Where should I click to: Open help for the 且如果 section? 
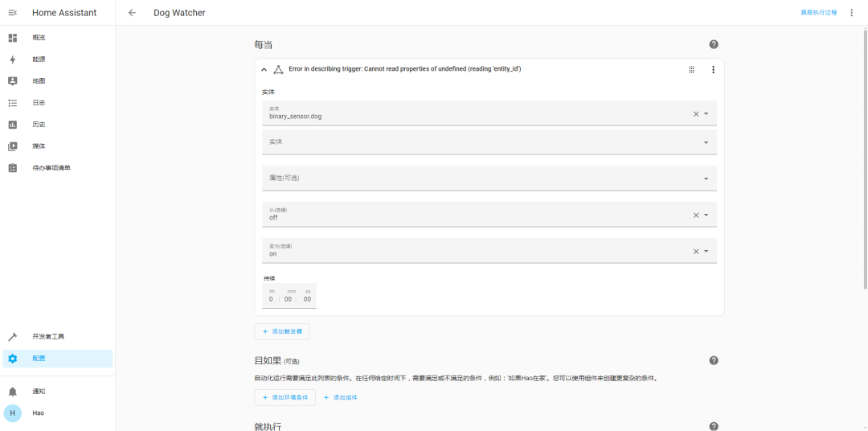click(714, 361)
